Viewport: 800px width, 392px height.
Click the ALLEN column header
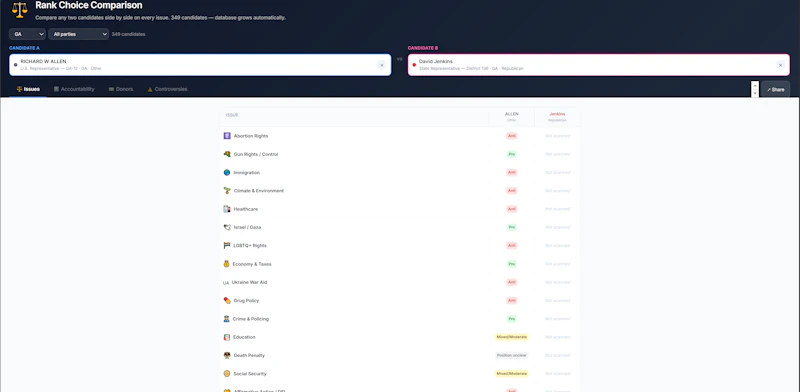coord(512,117)
